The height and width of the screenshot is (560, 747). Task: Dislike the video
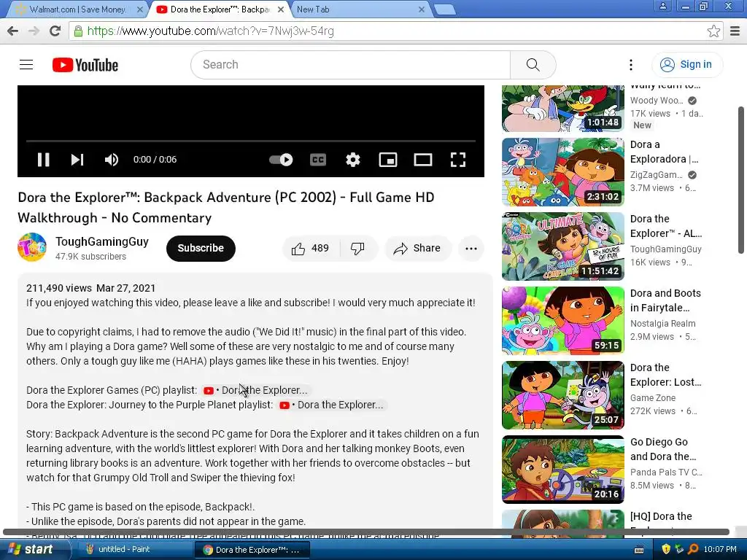[x=358, y=248]
